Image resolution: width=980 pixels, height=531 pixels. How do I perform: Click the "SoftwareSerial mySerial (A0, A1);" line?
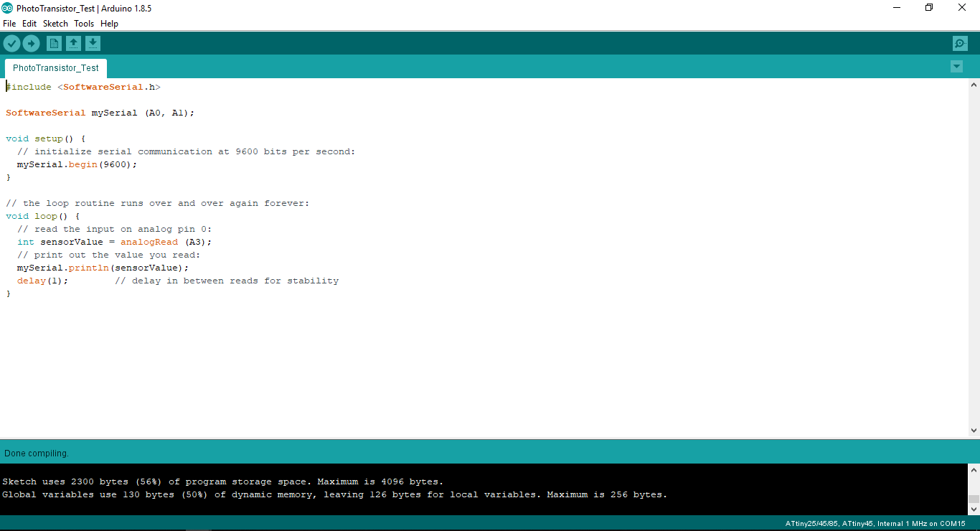tap(100, 113)
